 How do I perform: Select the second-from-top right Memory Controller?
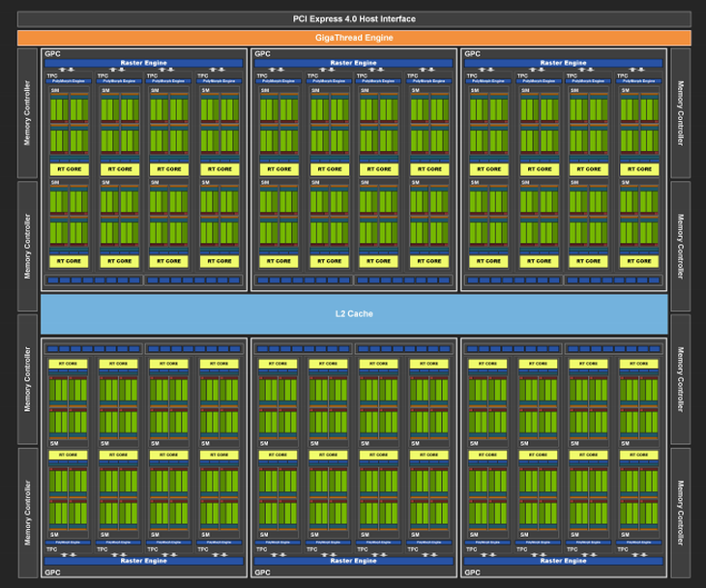point(680,246)
